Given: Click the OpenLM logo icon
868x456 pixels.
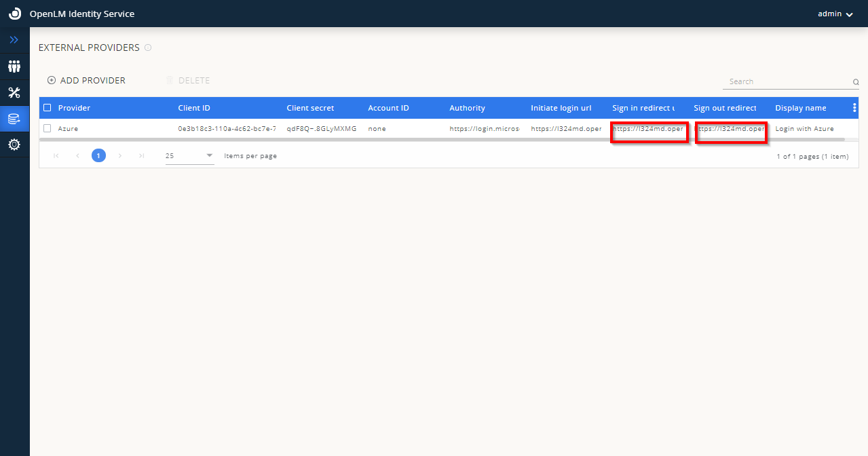Looking at the screenshot, I should tap(14, 14).
